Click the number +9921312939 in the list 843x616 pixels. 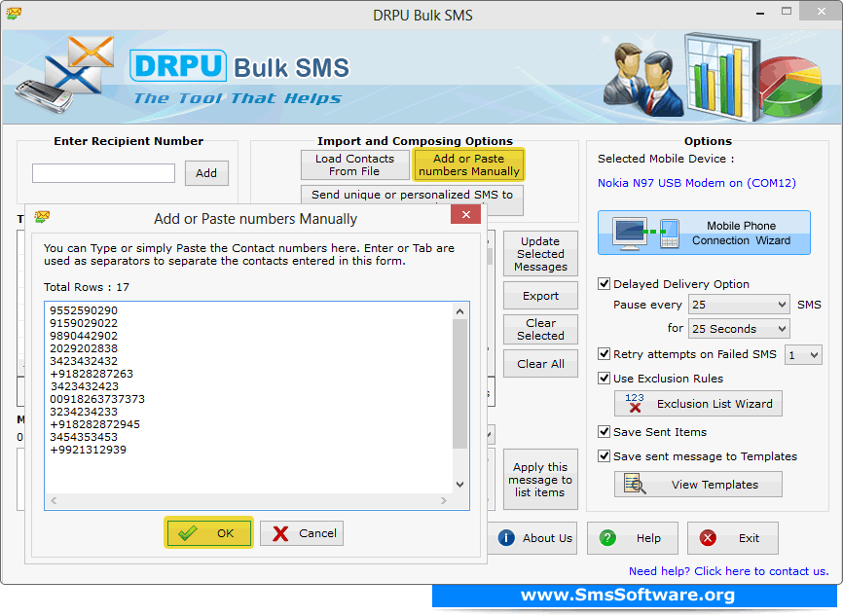[x=88, y=450]
